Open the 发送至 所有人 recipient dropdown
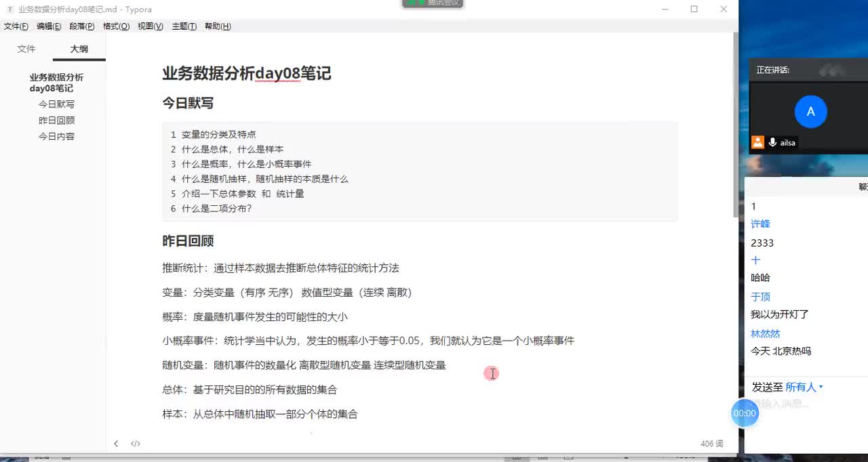Viewport: 868px width, 462px height. (804, 387)
